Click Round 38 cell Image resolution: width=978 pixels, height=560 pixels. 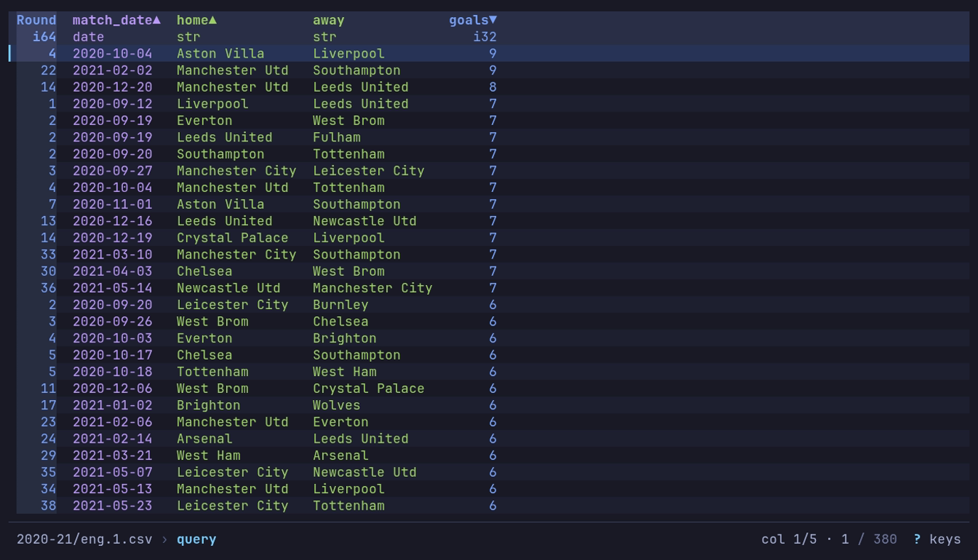48,506
